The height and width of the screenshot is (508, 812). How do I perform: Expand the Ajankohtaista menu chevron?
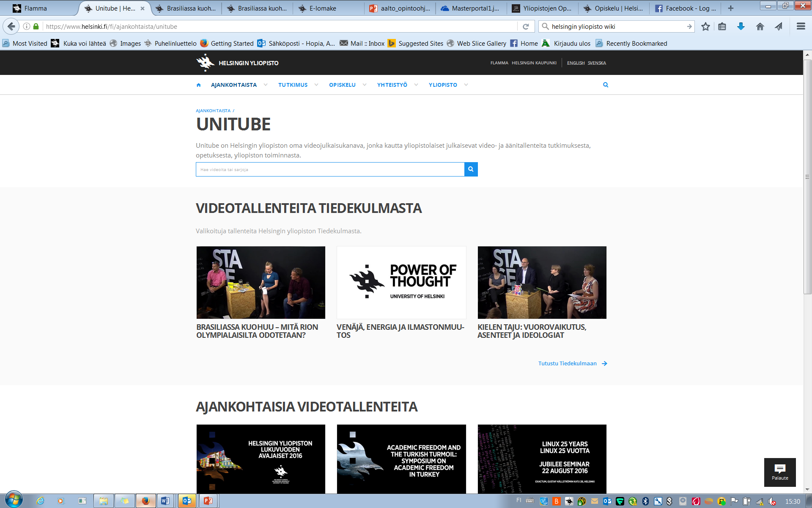tap(266, 85)
